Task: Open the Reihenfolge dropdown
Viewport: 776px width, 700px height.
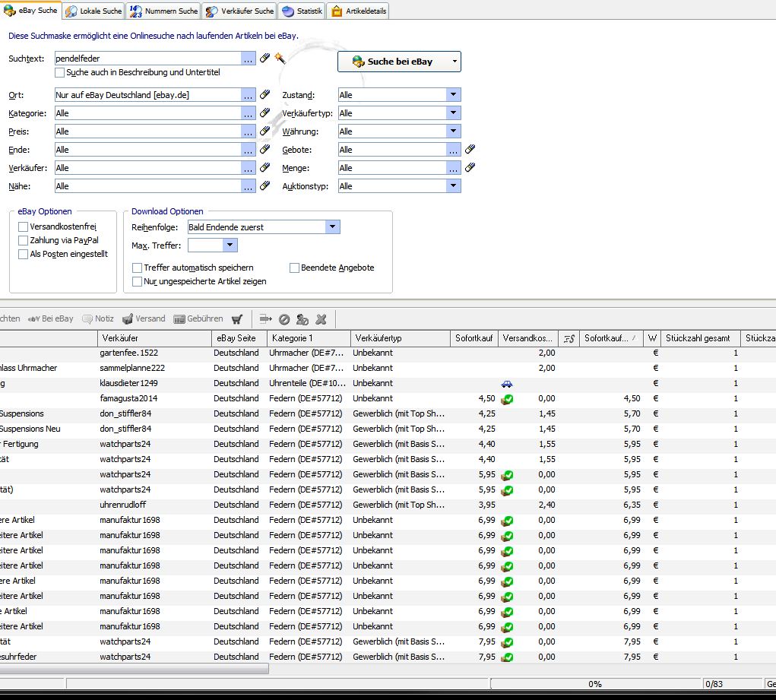Action: pyautogui.click(x=332, y=227)
